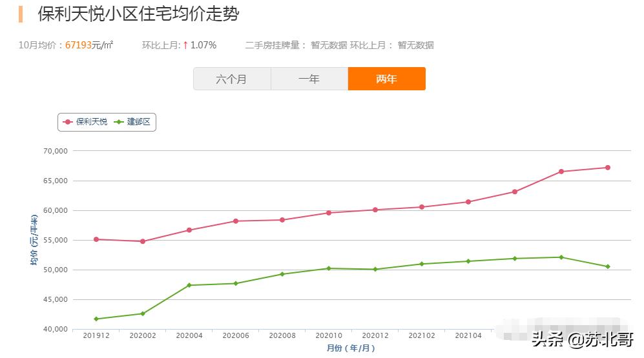Click the 建邺区 data point at 202006
Viewport: 644px width, 358px height.
(236, 284)
